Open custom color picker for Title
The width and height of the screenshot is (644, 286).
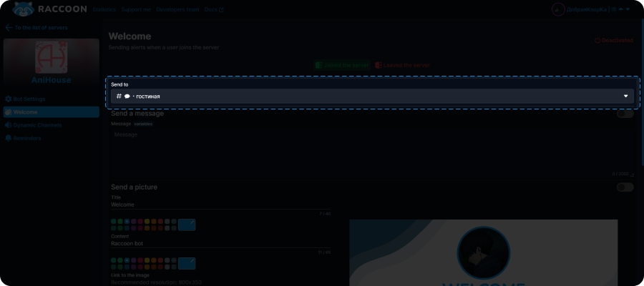point(187,225)
